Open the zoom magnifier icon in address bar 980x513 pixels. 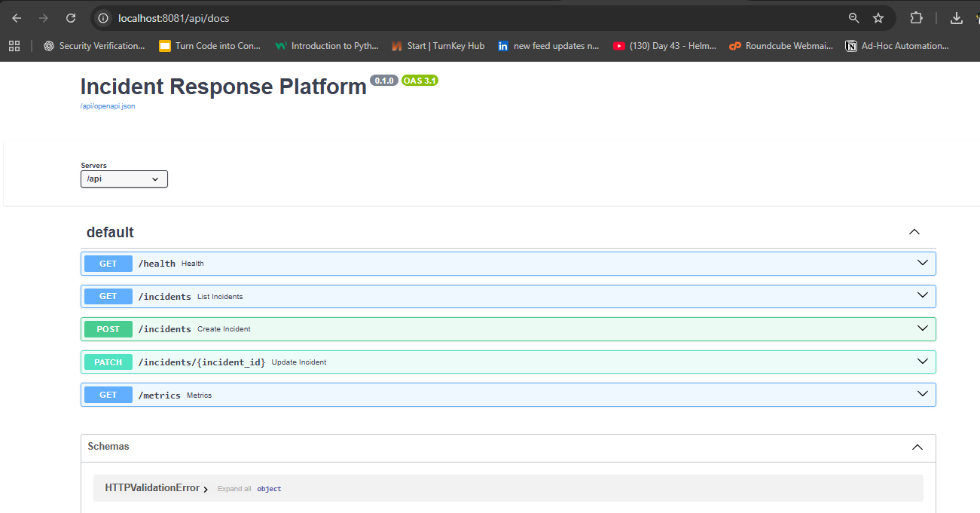point(854,18)
